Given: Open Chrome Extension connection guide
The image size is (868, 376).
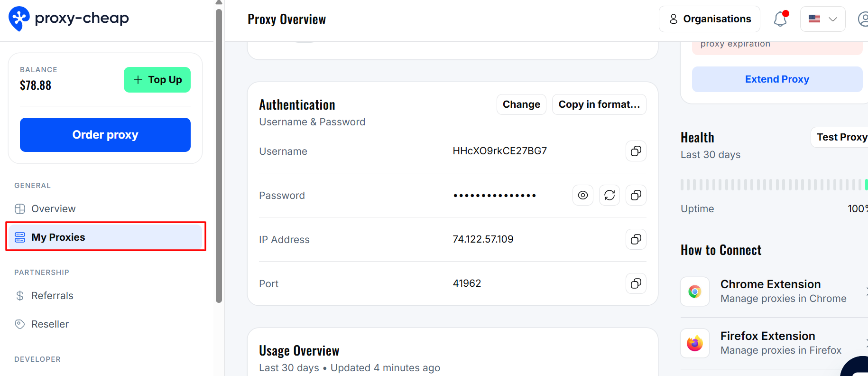Looking at the screenshot, I should click(774, 291).
